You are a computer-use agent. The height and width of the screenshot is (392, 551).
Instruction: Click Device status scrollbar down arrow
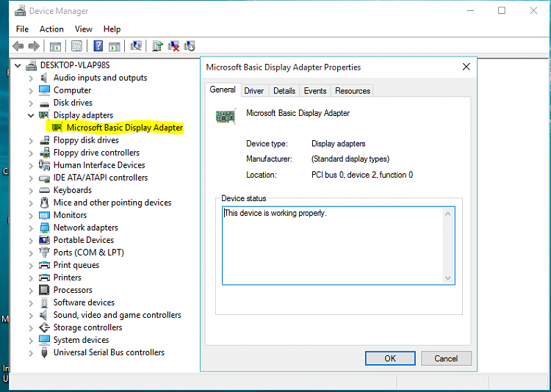coord(447,277)
